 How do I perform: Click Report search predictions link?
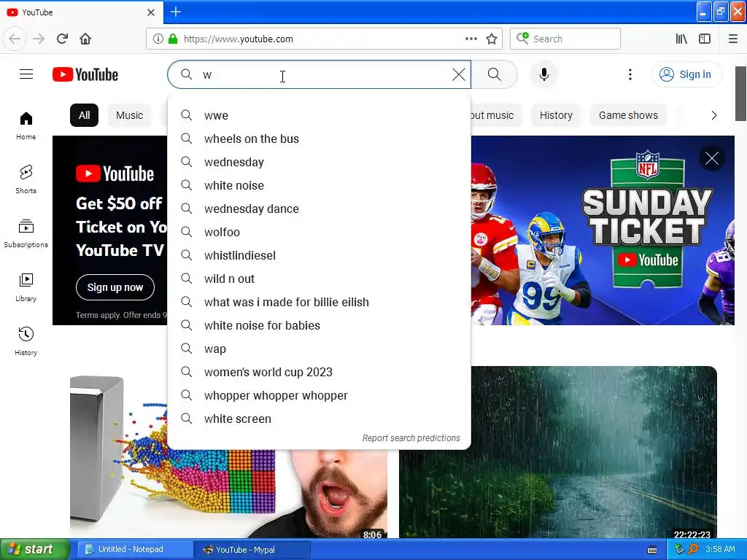[x=411, y=437]
